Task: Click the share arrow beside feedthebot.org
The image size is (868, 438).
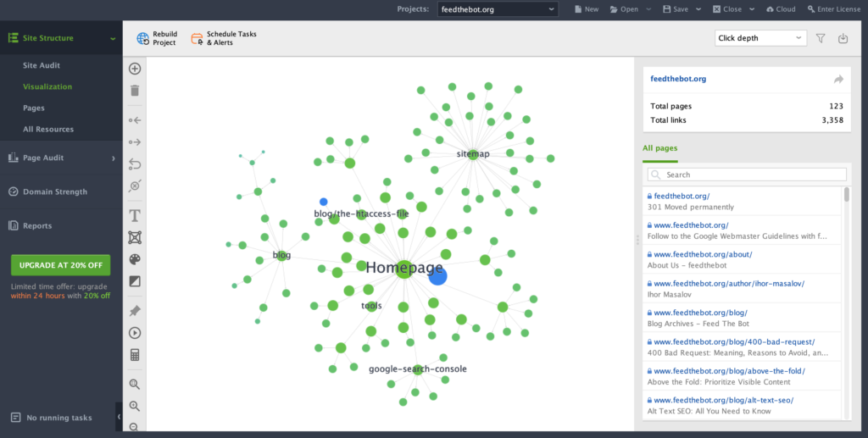Action: tap(838, 79)
